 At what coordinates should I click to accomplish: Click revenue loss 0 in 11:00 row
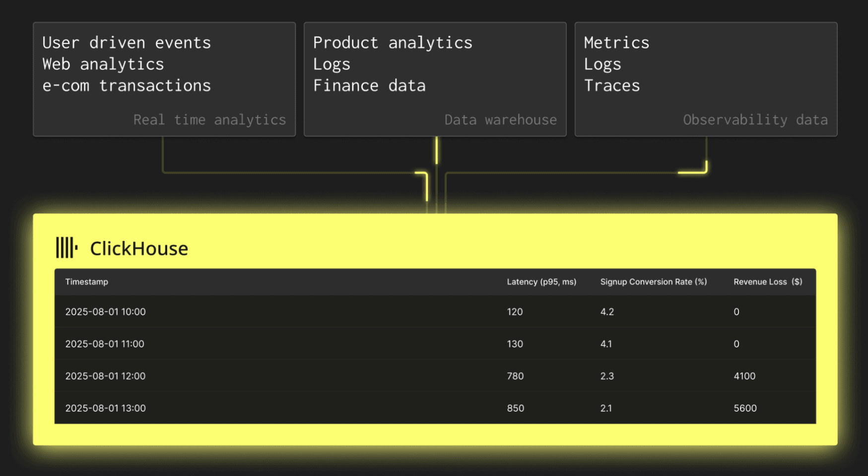point(736,344)
